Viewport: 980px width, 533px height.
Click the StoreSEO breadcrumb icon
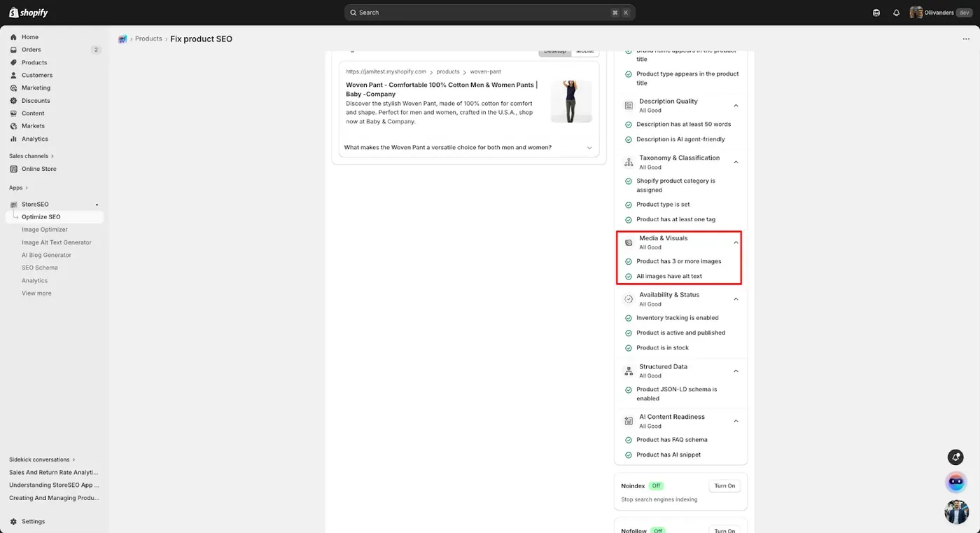tap(122, 39)
